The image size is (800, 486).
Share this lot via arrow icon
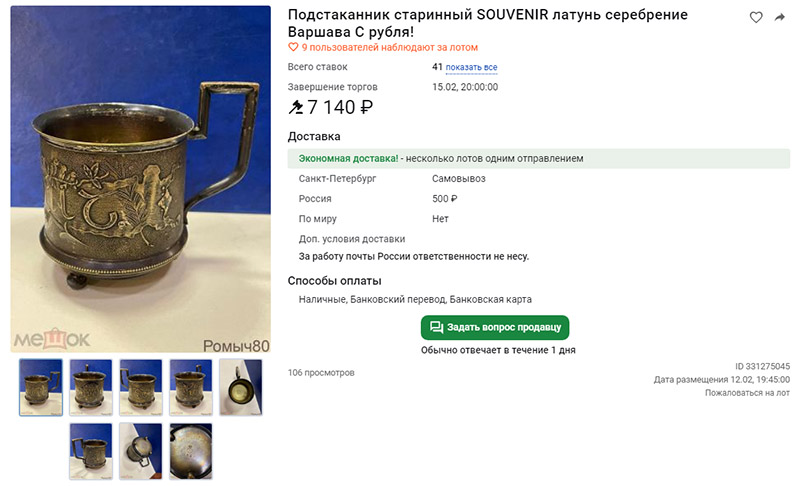pyautogui.click(x=780, y=17)
